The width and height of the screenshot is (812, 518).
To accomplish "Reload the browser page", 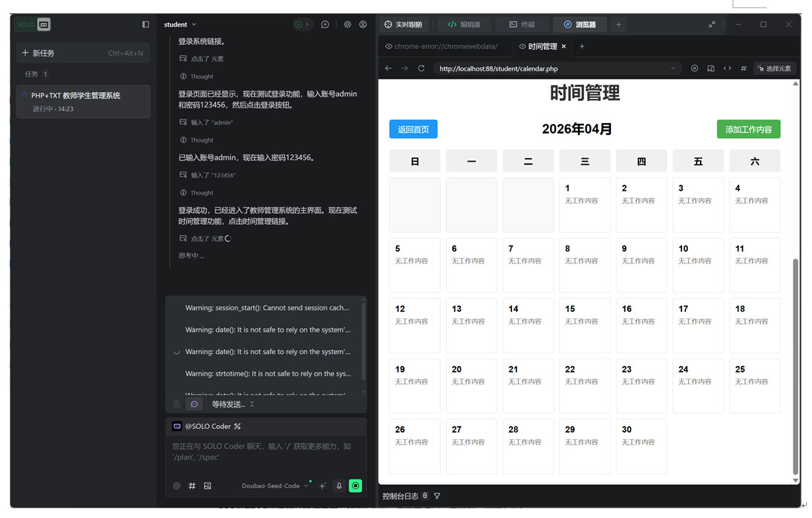I will (x=422, y=68).
